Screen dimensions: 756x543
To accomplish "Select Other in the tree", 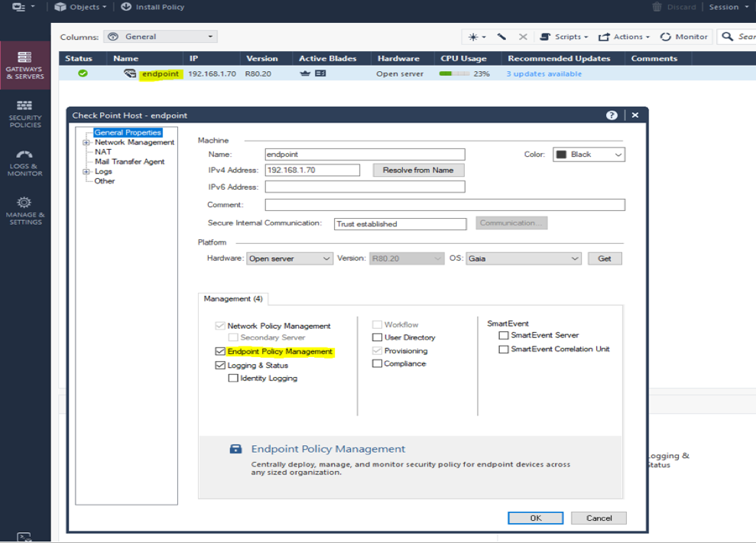I will (x=105, y=180).
